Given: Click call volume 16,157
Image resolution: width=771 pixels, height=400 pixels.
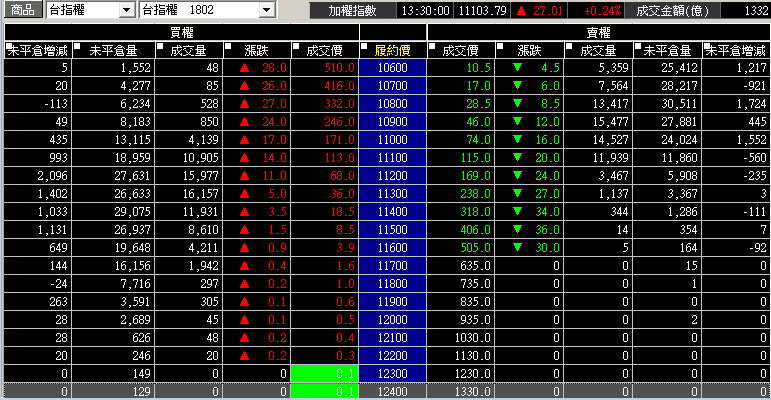Looking at the screenshot, I should tap(200, 194).
